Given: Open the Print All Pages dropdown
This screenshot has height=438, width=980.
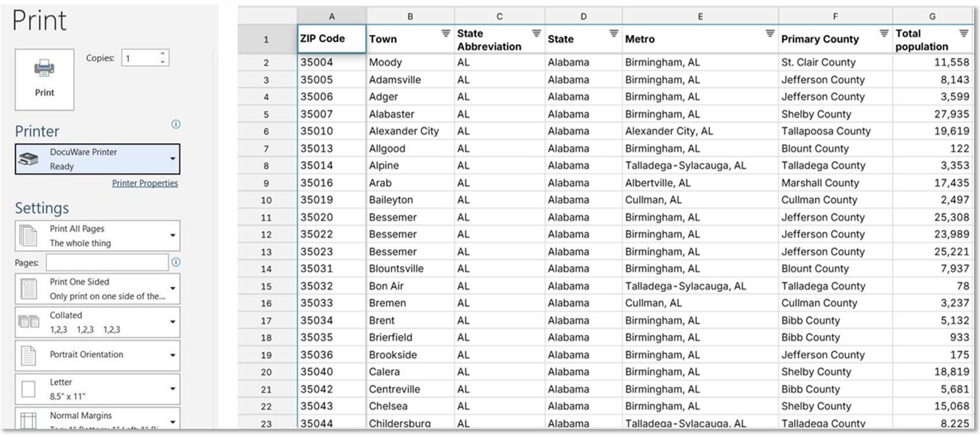Looking at the screenshot, I should (x=97, y=236).
